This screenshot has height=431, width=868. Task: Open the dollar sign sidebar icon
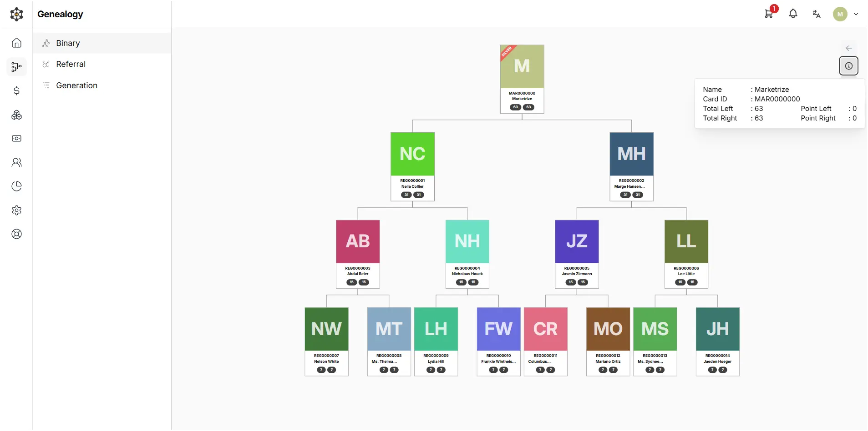(17, 91)
